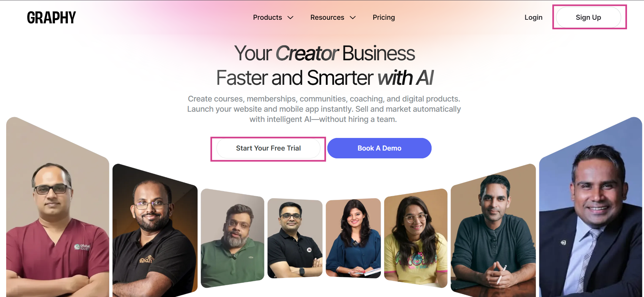Select the man with crossed arms photo
644x297 pixels.
(295, 238)
